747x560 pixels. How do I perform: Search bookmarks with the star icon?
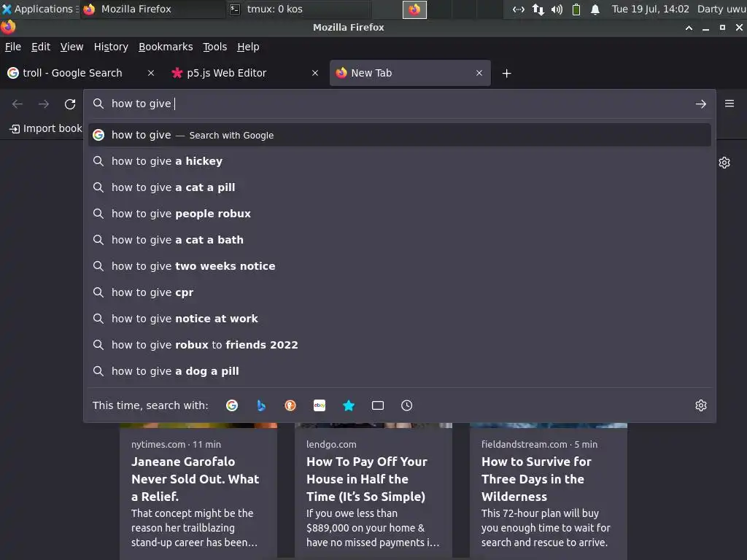coord(349,405)
